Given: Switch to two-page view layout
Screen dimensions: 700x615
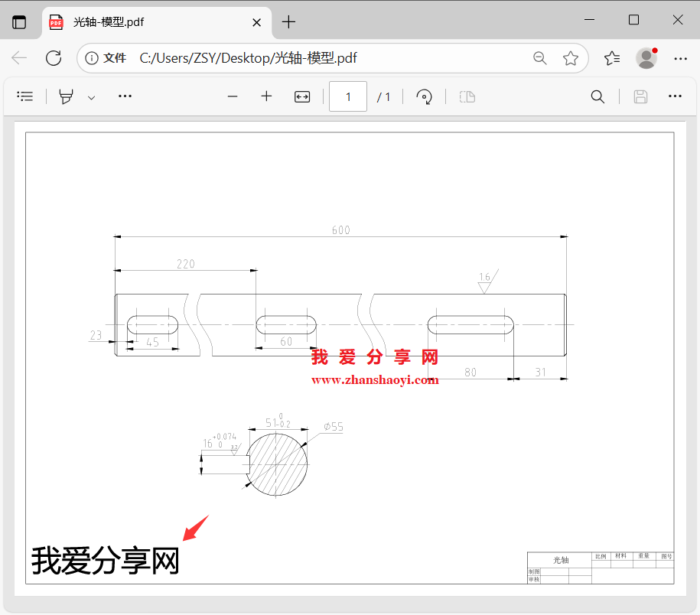Looking at the screenshot, I should 467,96.
